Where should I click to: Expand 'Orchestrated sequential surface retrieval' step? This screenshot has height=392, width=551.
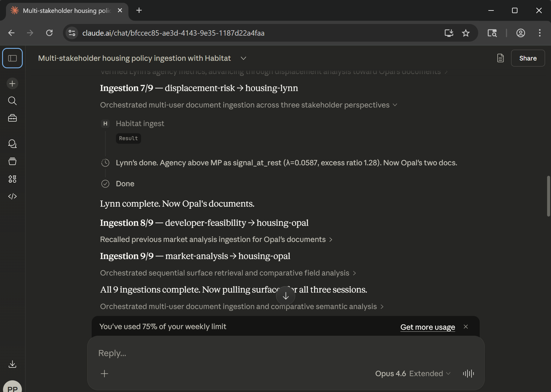click(x=228, y=273)
